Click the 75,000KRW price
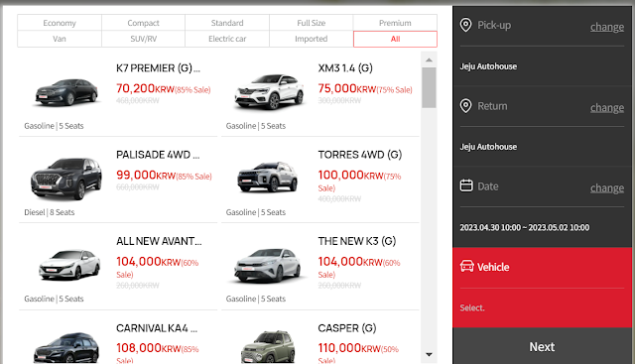 coord(346,88)
